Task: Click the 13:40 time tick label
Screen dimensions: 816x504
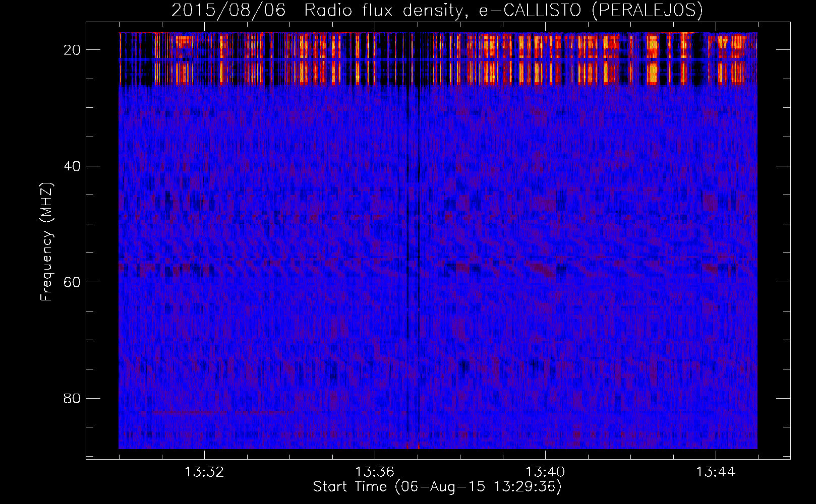Action: pyautogui.click(x=545, y=472)
